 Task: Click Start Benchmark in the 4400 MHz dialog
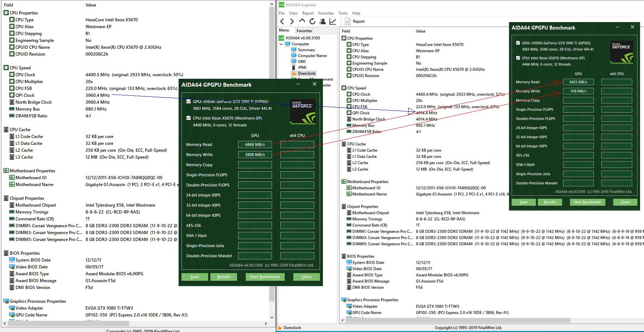coord(265,277)
